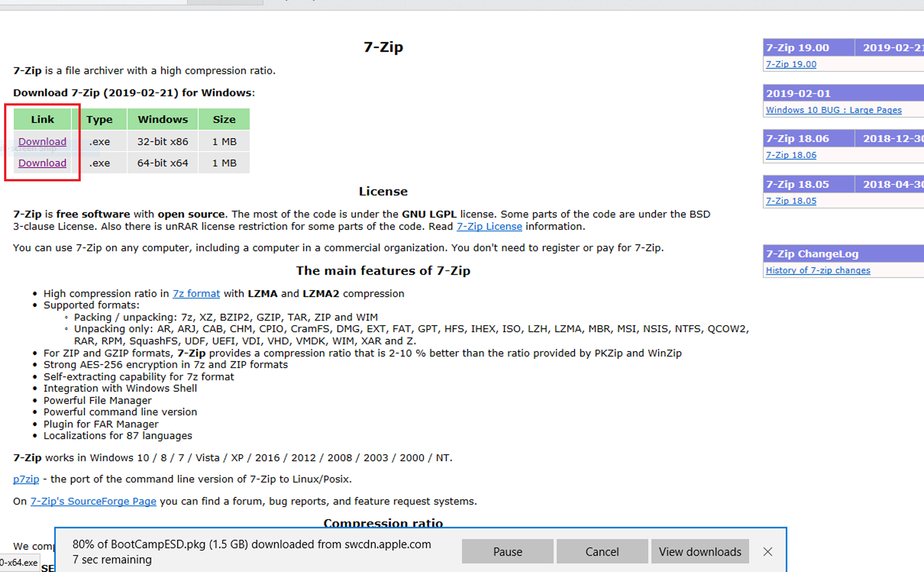Close the download notification bar
Screen dimensions: 924x572
(x=767, y=552)
